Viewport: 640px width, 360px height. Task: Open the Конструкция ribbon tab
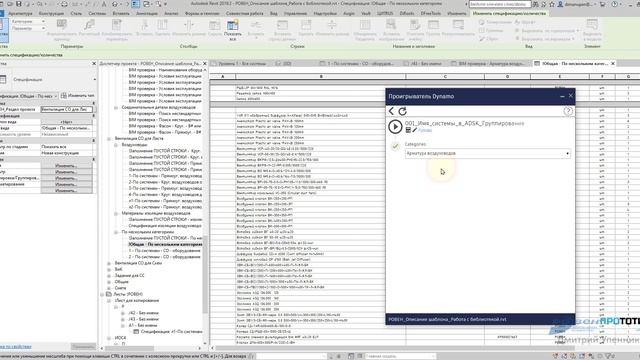pyautogui.click(x=51, y=13)
